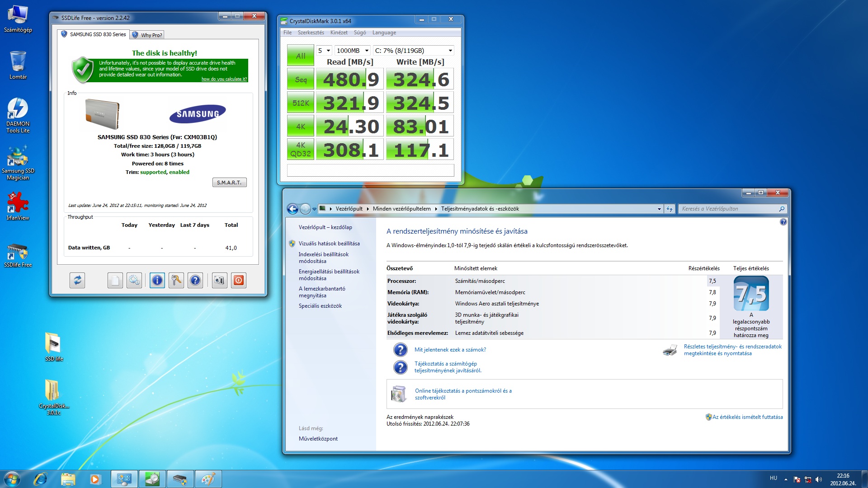This screenshot has width=868, height=488.
Task: Run all benchmarks with All button
Action: 300,56
